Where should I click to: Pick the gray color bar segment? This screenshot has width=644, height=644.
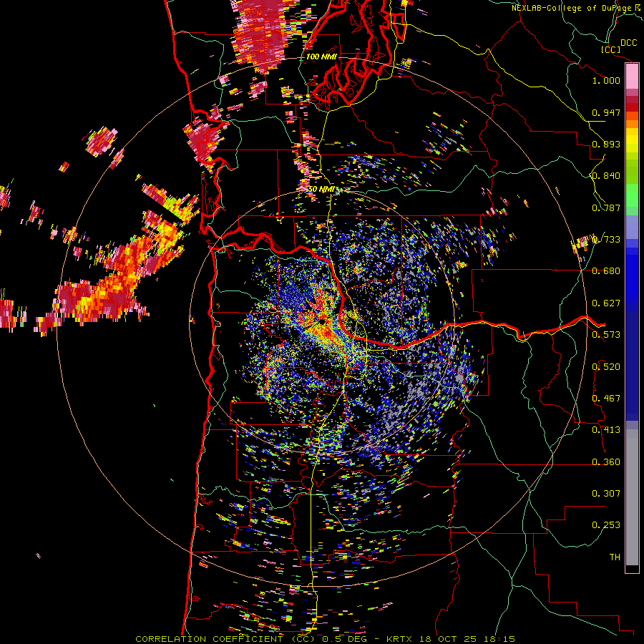tap(632, 497)
